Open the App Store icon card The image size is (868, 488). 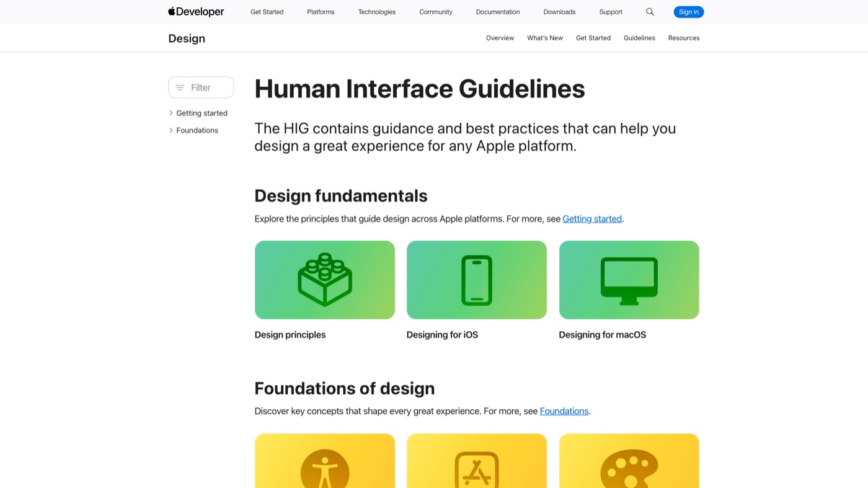(477, 461)
